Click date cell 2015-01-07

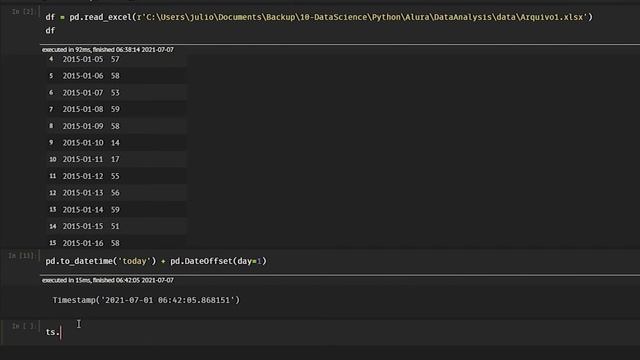pos(83,93)
